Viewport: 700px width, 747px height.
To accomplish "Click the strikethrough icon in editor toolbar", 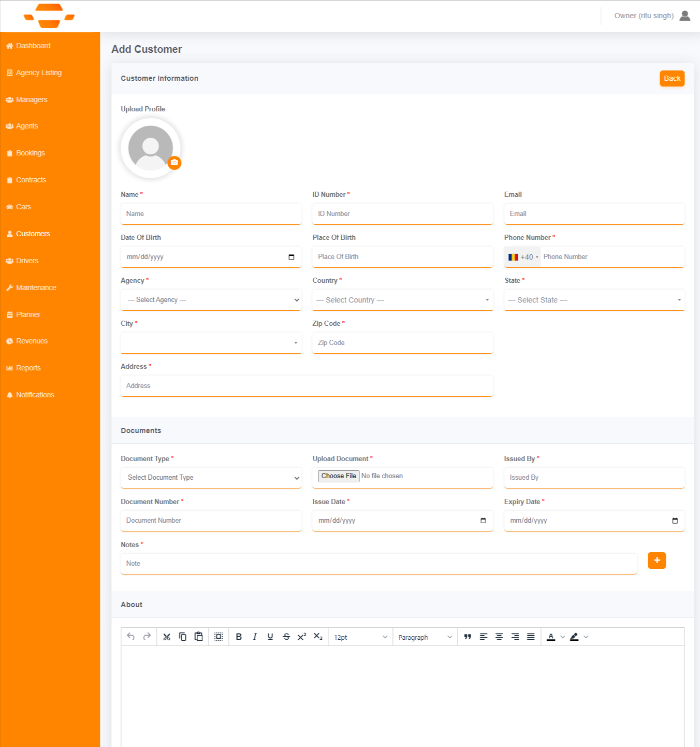I will pos(286,637).
